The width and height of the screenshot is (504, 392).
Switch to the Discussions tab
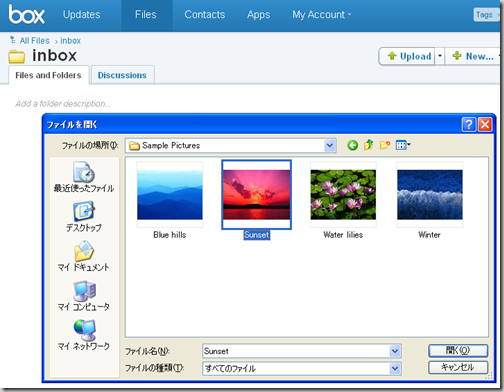tap(122, 75)
